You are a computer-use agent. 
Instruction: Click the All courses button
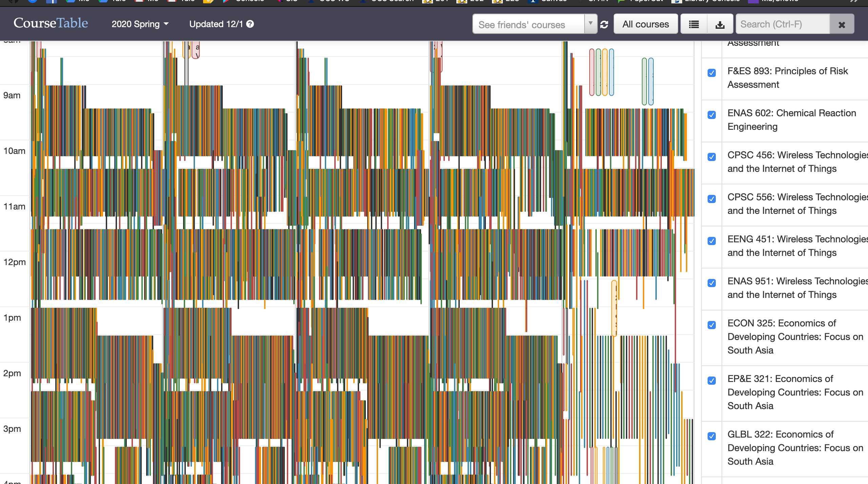(646, 24)
